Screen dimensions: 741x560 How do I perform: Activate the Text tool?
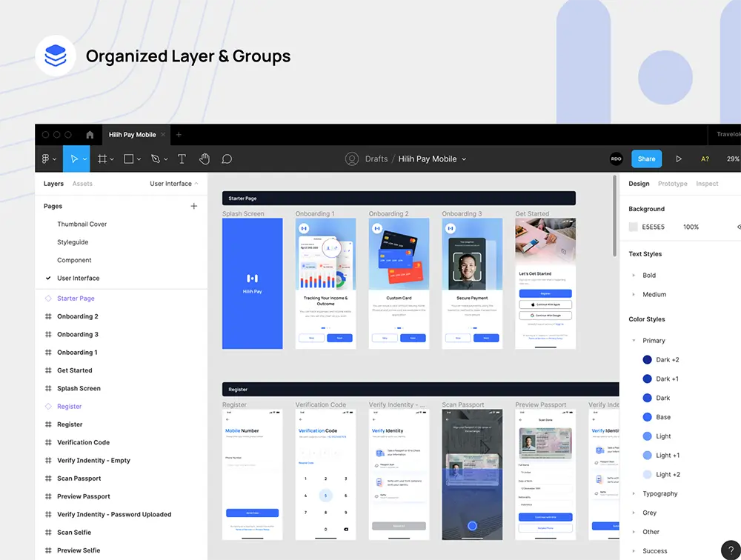(x=182, y=159)
